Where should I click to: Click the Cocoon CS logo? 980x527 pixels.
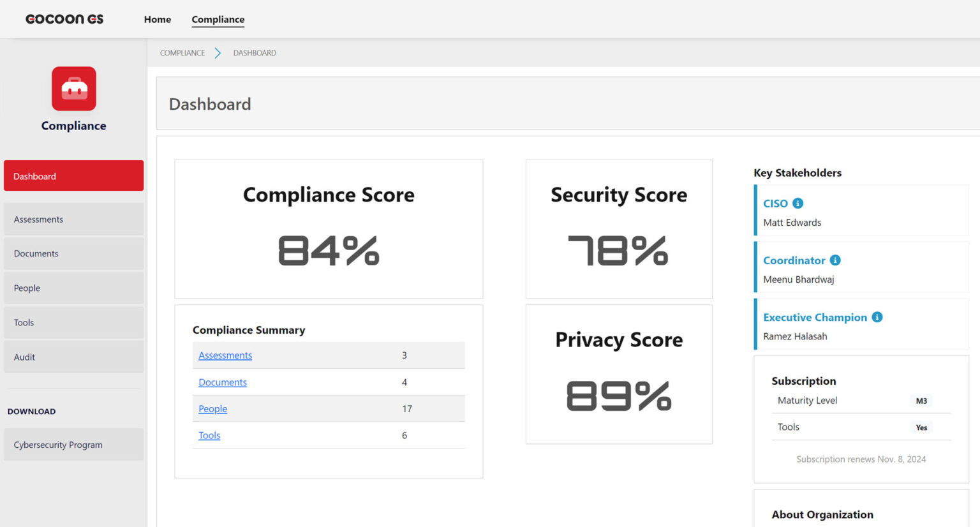point(64,19)
